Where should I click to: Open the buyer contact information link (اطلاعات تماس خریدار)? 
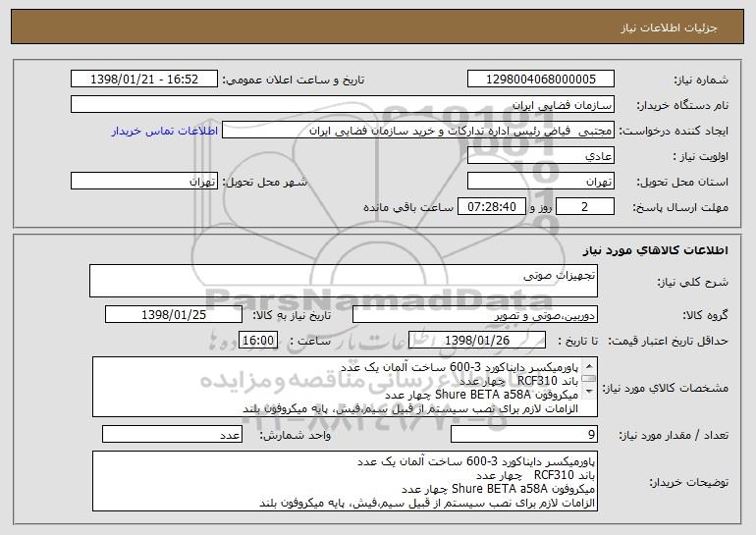coord(165,131)
